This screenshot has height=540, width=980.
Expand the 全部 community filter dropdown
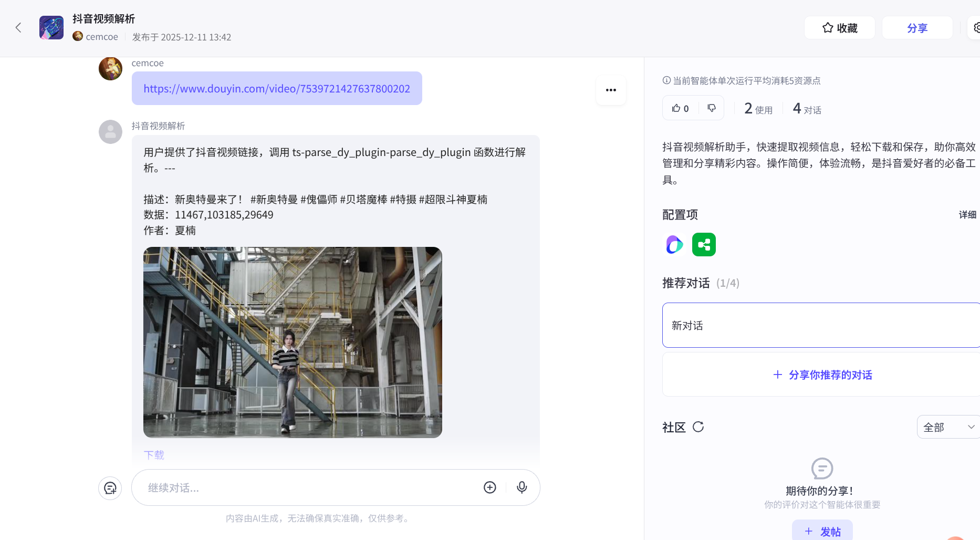coord(947,427)
